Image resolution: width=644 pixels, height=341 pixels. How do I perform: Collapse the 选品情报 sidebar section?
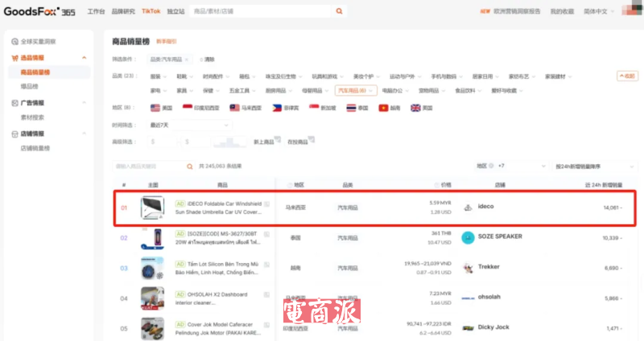click(x=84, y=58)
